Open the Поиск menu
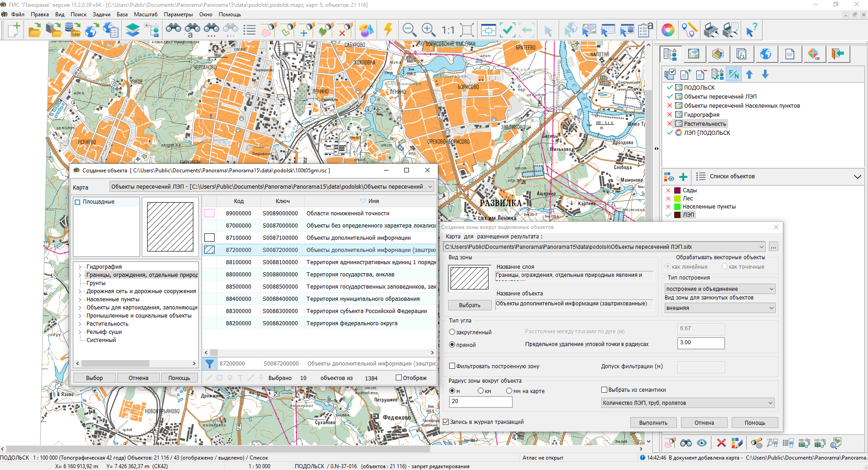The height and width of the screenshot is (470, 868). pyautogui.click(x=78, y=14)
